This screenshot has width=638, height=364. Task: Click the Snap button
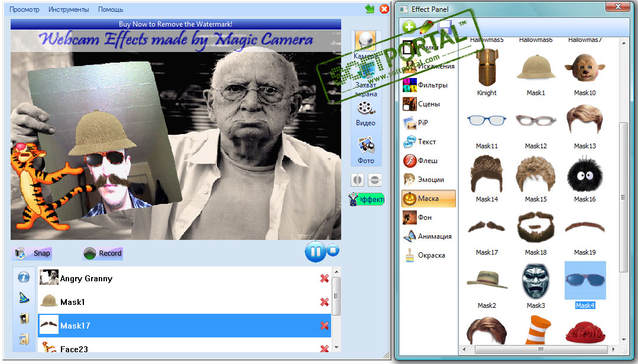[x=32, y=253]
